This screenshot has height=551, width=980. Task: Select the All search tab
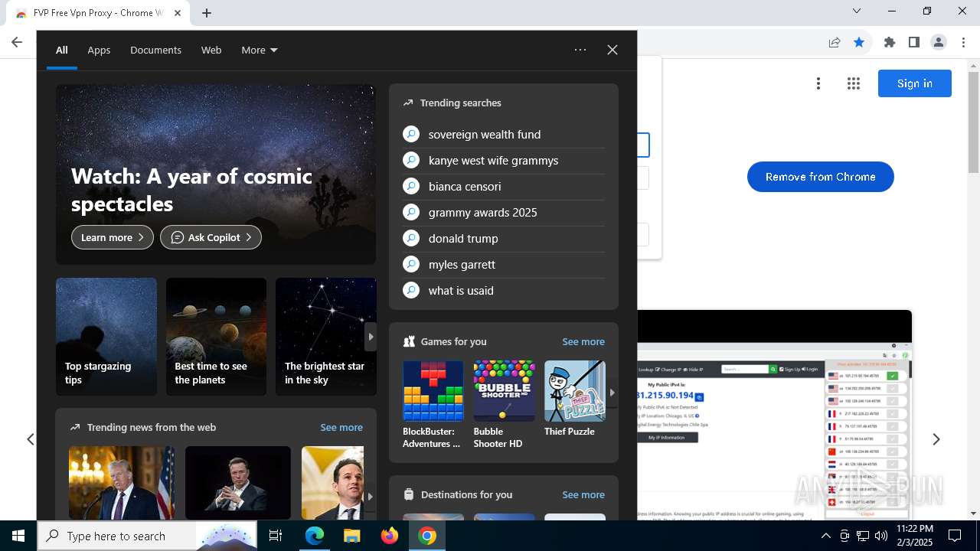(x=62, y=50)
